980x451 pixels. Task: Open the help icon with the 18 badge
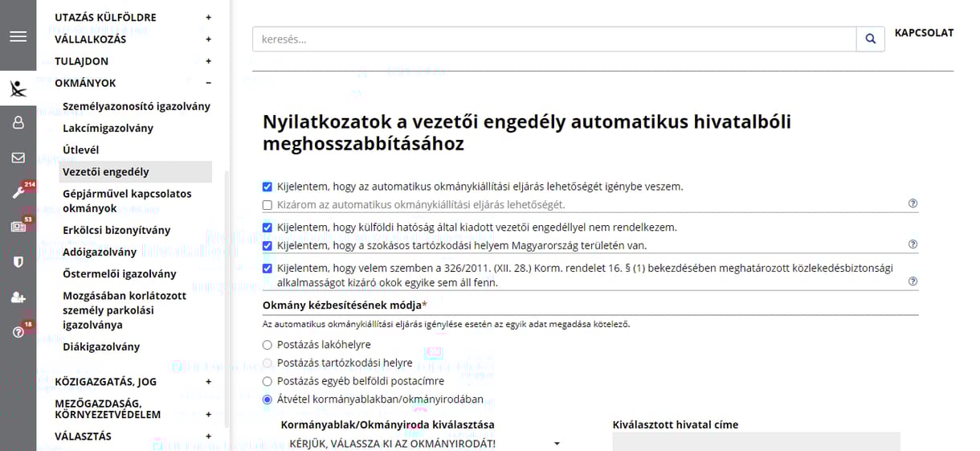[18, 332]
